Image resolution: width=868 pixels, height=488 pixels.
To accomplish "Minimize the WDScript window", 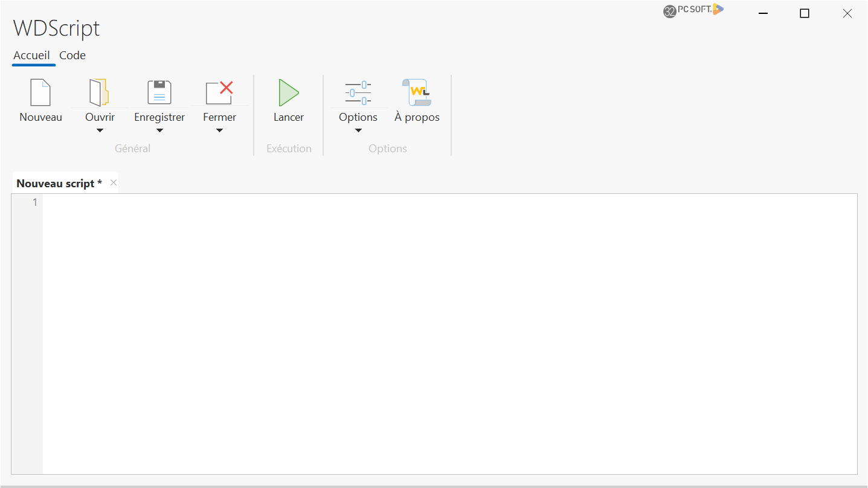I will (764, 13).
